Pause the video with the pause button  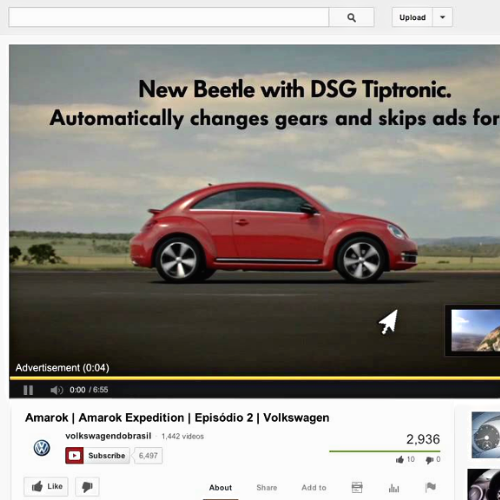pos(28,390)
